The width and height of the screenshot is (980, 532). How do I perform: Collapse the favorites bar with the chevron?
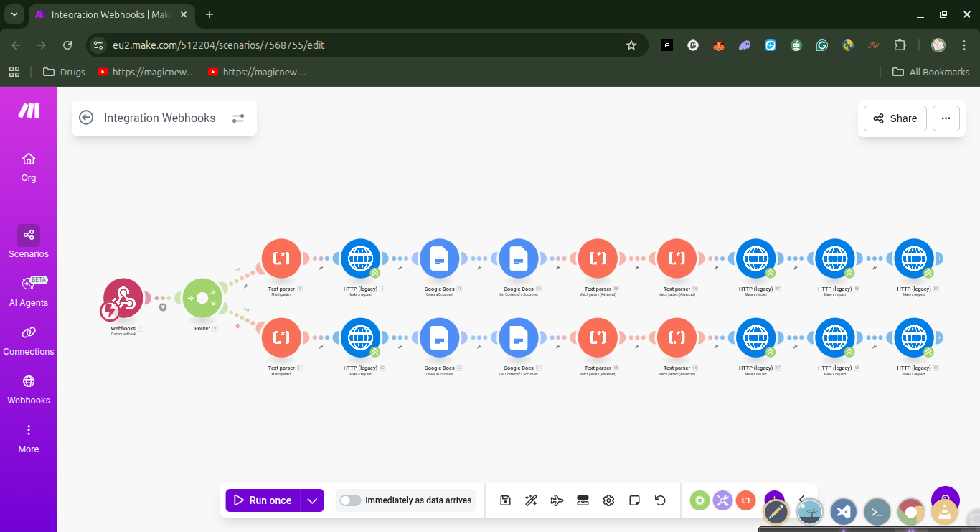(x=802, y=500)
